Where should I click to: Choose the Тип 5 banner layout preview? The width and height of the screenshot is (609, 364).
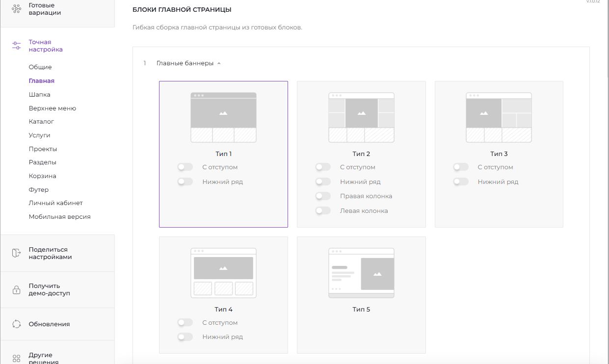[x=361, y=273]
